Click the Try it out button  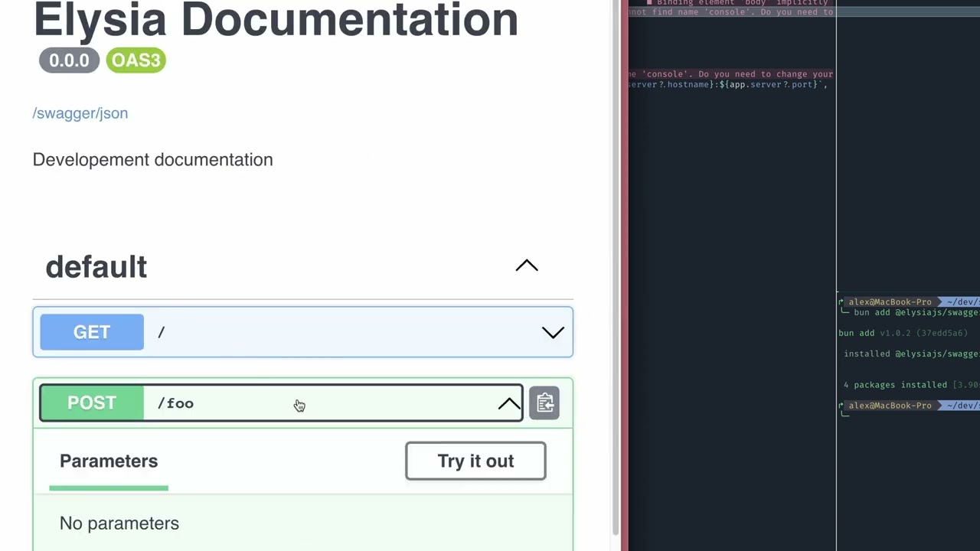click(475, 461)
